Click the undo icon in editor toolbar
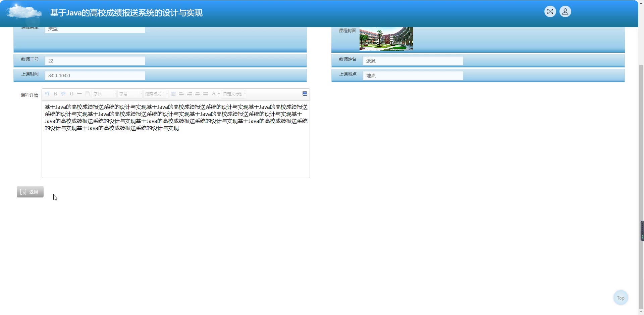The image size is (644, 315). pos(47,94)
